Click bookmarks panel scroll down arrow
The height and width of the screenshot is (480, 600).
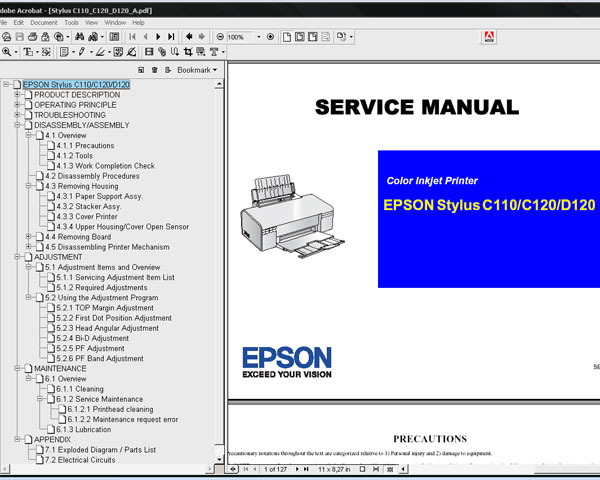coord(219,459)
